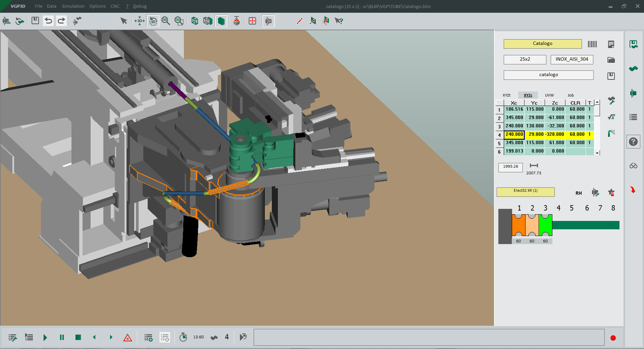
Task: Select the bright green tool block number 3
Action: [545, 225]
